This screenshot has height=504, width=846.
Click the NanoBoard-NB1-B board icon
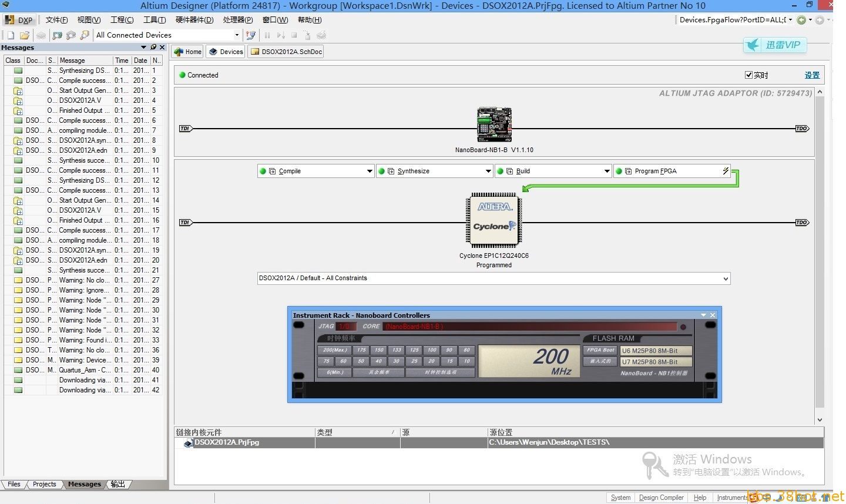[x=494, y=125]
